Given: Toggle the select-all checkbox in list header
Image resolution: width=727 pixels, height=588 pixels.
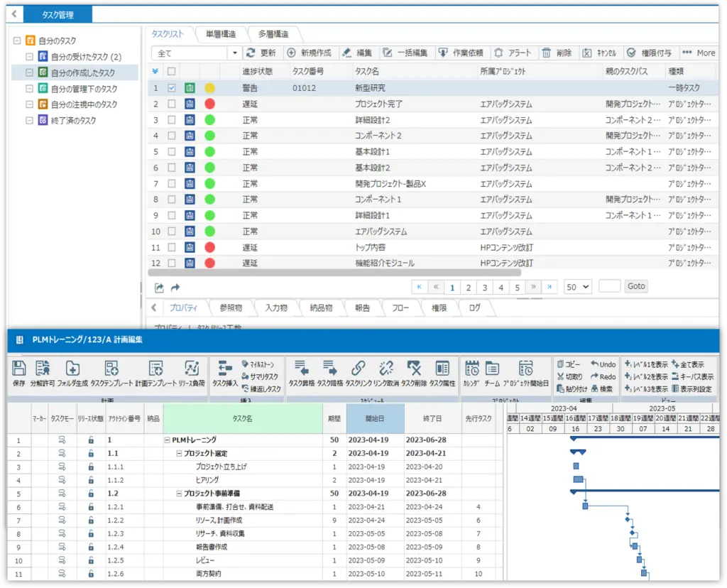Looking at the screenshot, I should [x=172, y=72].
